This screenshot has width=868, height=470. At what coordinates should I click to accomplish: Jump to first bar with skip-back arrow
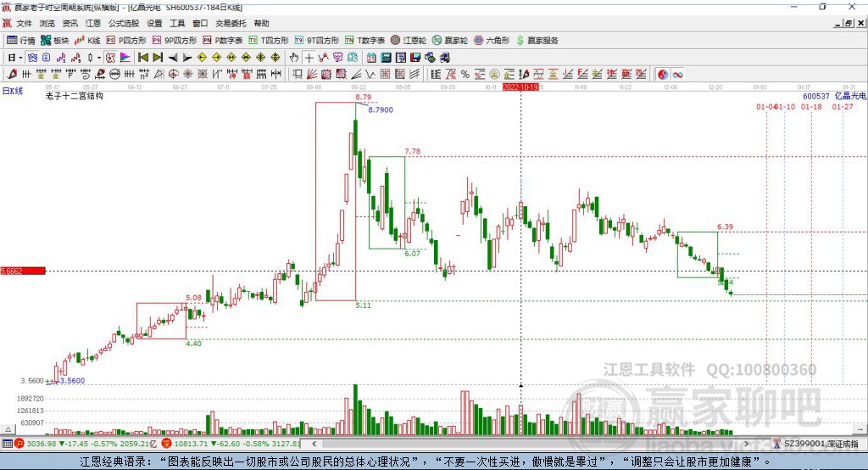point(142,57)
